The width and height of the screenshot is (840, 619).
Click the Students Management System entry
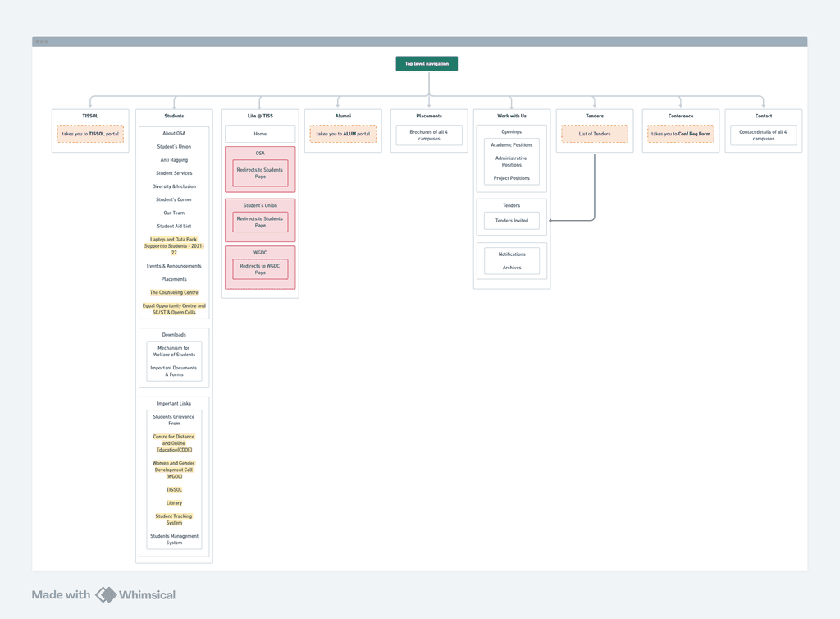click(x=174, y=539)
